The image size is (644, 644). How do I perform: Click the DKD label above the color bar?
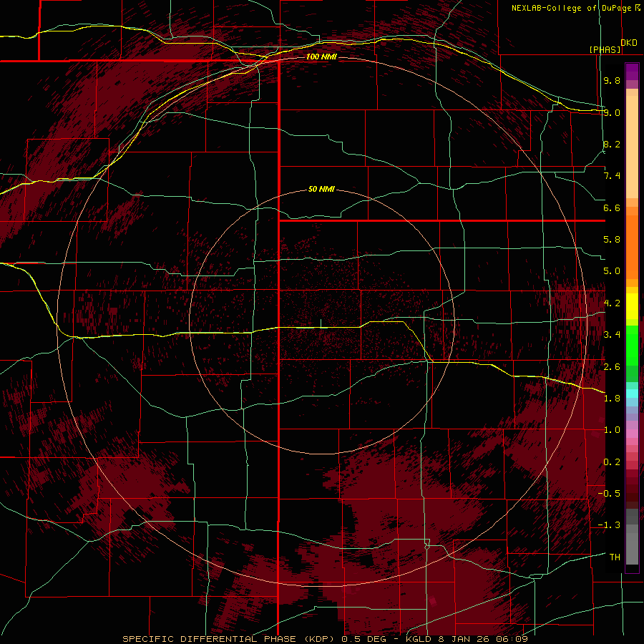[629, 43]
